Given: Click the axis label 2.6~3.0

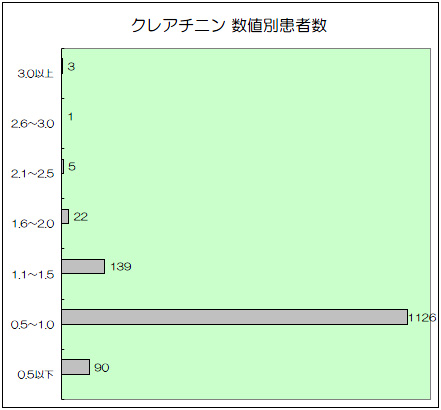Looking at the screenshot, I should pyautogui.click(x=32, y=124).
